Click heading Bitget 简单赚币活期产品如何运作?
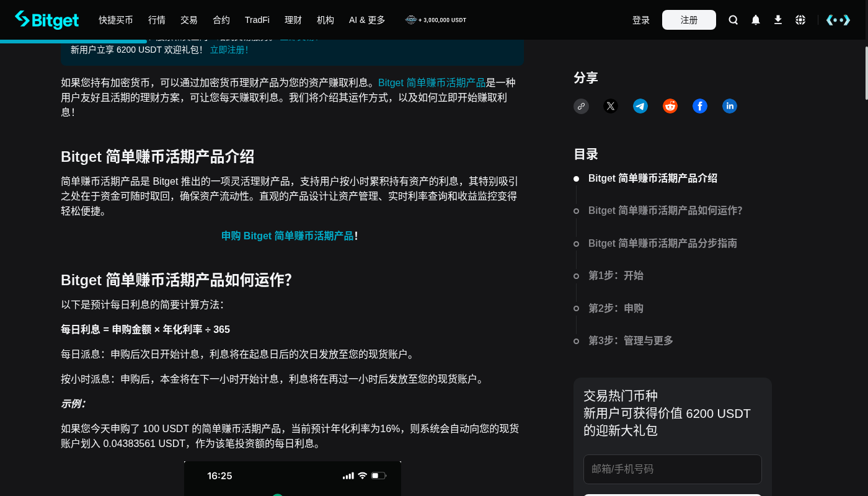Screen dimensions: 868x496 176,280
